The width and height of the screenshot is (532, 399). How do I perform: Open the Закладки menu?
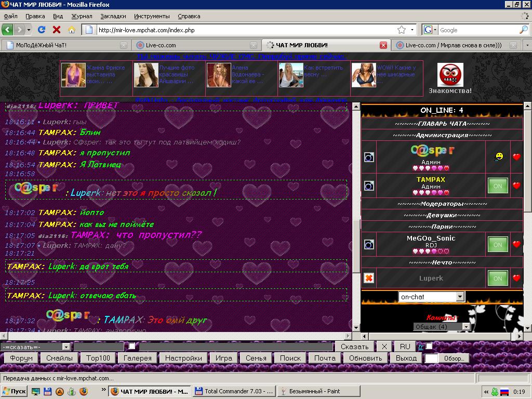point(113,16)
